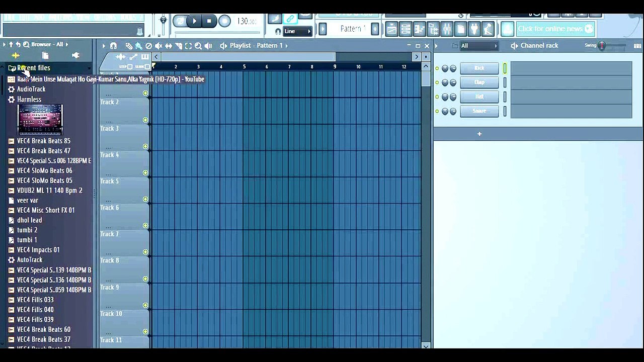Click the Harmless plugin thumbnail
Image resolution: width=644 pixels, height=362 pixels.
pyautogui.click(x=40, y=119)
